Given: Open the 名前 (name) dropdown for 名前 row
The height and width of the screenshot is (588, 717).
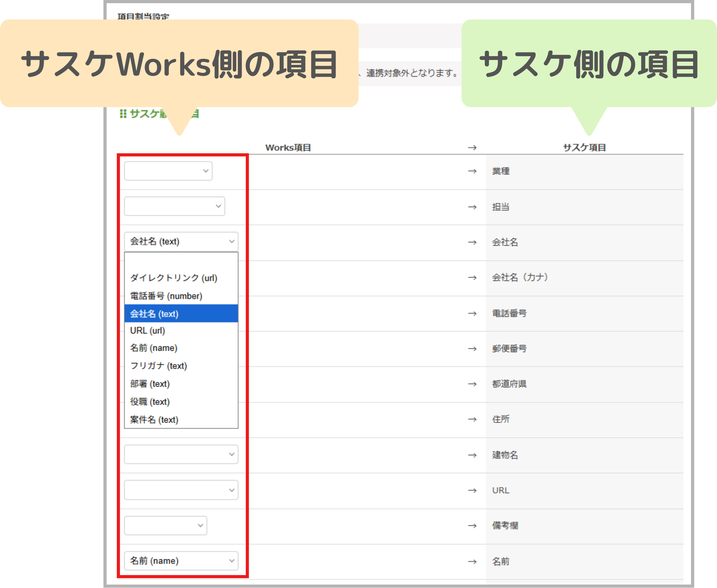Looking at the screenshot, I should click(x=181, y=561).
